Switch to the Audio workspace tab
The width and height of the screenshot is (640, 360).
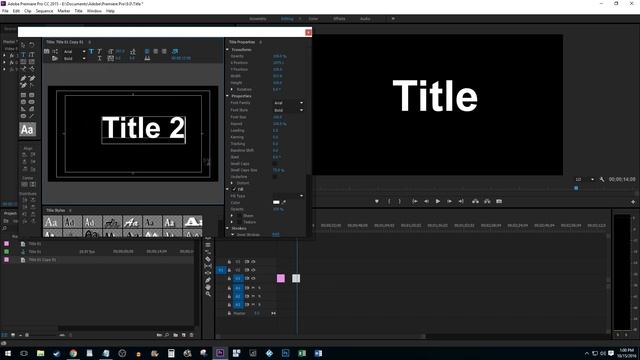tap(365, 19)
